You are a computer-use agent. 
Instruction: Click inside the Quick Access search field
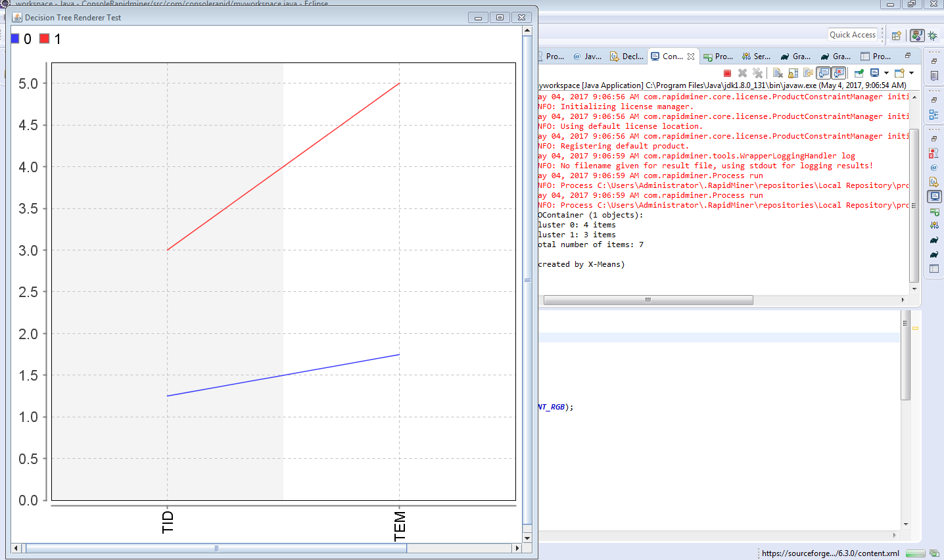point(854,34)
